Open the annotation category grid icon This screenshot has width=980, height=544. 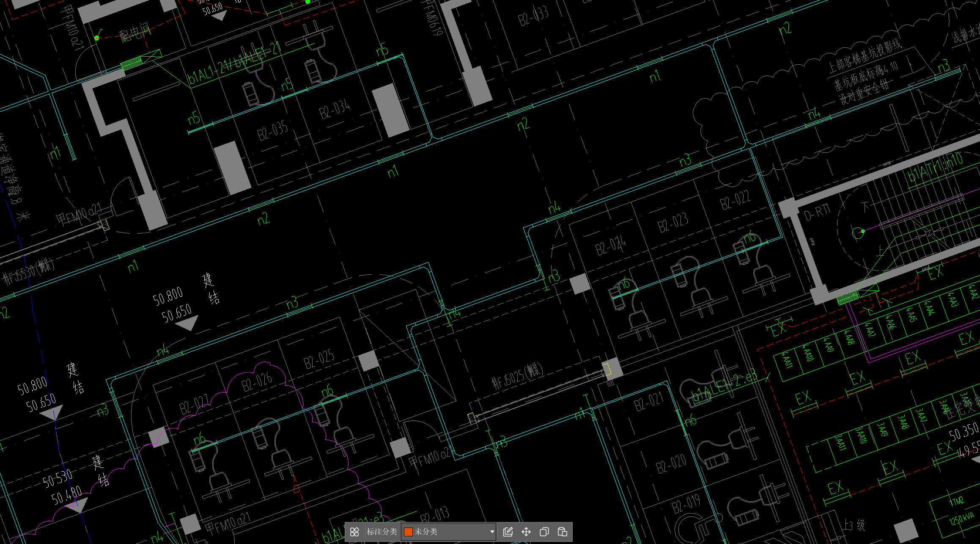354,532
